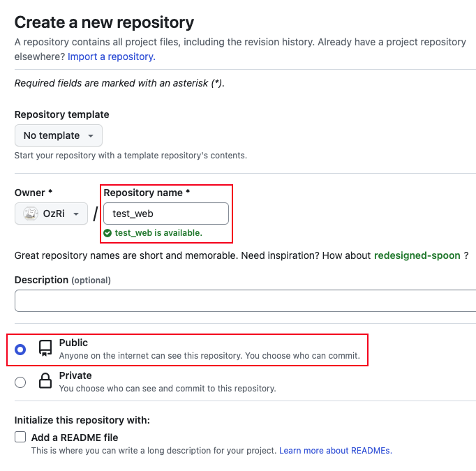Click the Public repository book icon
The width and height of the screenshot is (476, 471).
tap(45, 347)
